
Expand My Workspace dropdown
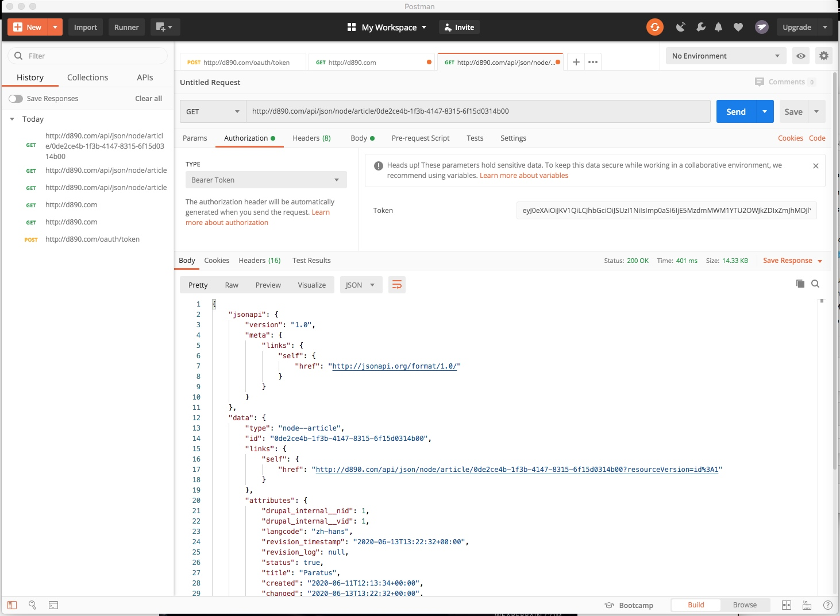(x=387, y=27)
